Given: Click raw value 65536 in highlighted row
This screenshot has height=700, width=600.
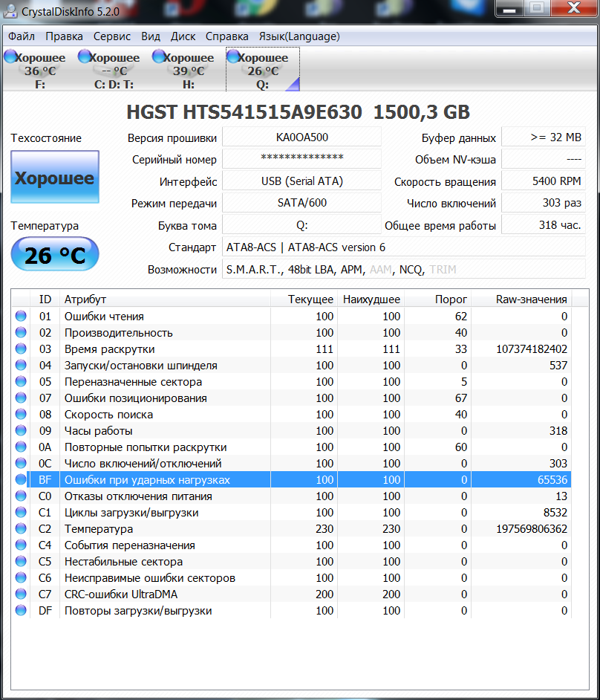Looking at the screenshot, I should [552, 480].
